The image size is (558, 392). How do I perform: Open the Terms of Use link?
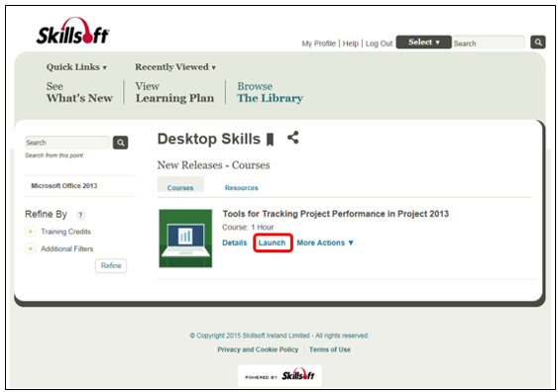pos(330,349)
